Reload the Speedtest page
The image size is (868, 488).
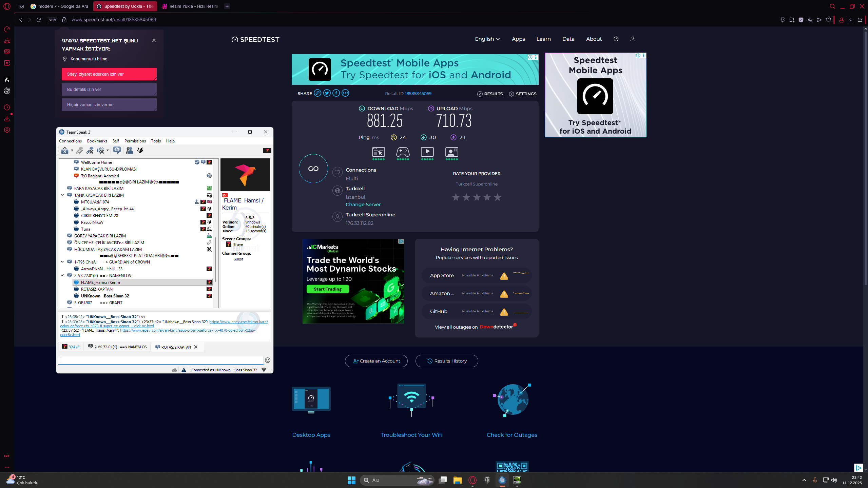(39, 20)
